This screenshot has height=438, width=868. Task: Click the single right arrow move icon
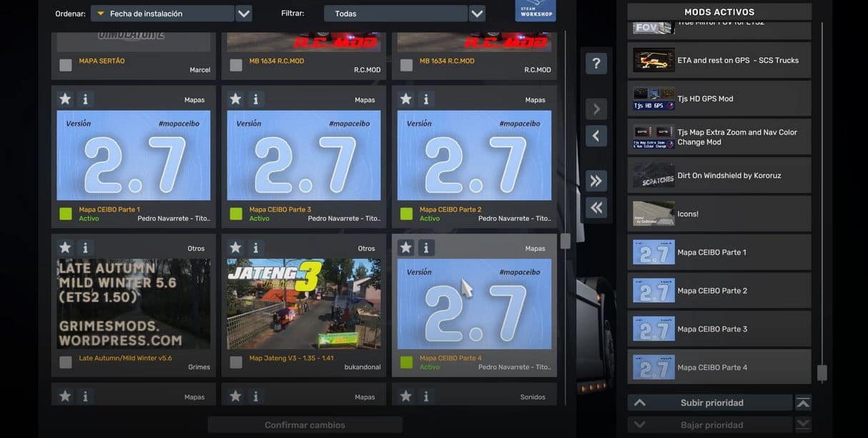pyautogui.click(x=596, y=109)
